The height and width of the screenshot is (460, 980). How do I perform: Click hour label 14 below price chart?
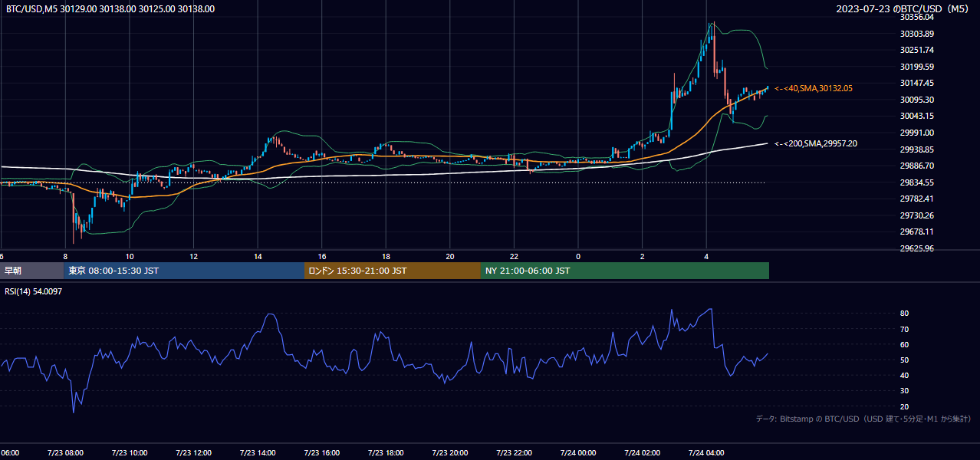pyautogui.click(x=258, y=256)
